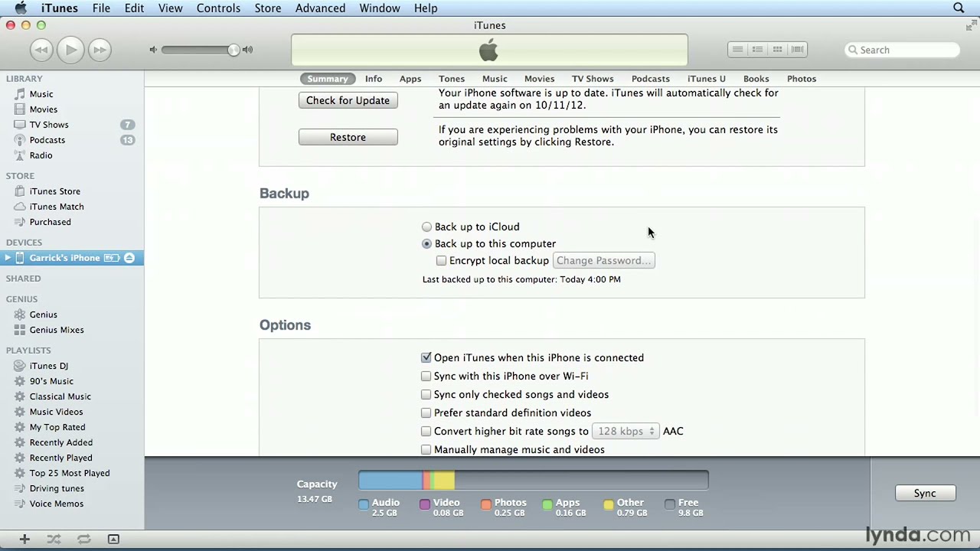
Task: Select Genius in the sidebar
Action: click(x=44, y=315)
